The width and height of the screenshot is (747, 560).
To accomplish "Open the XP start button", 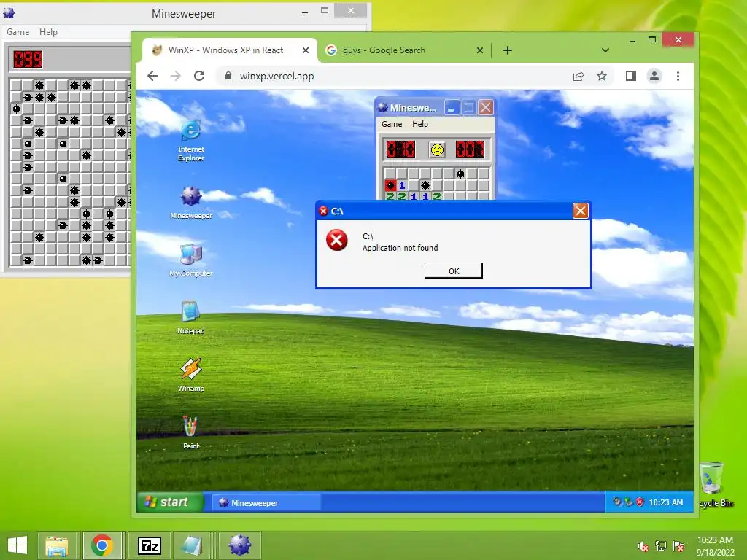I will (x=169, y=502).
